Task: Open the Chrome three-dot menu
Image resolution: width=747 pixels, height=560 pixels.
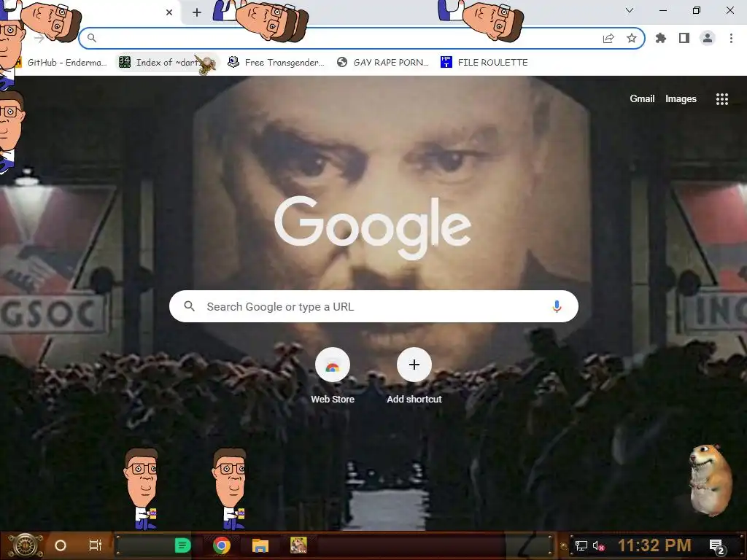Action: click(x=731, y=38)
